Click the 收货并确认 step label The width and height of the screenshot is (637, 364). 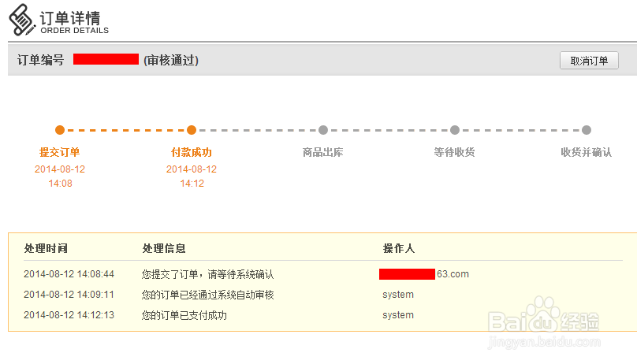(x=587, y=152)
